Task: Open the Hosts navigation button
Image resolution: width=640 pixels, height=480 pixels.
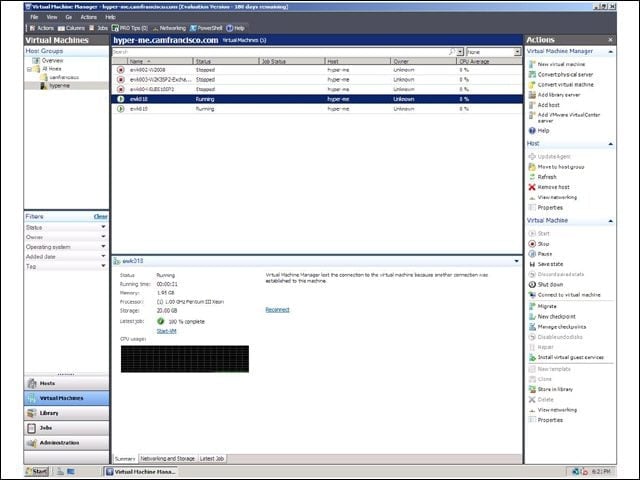Action: pyautogui.click(x=67, y=383)
